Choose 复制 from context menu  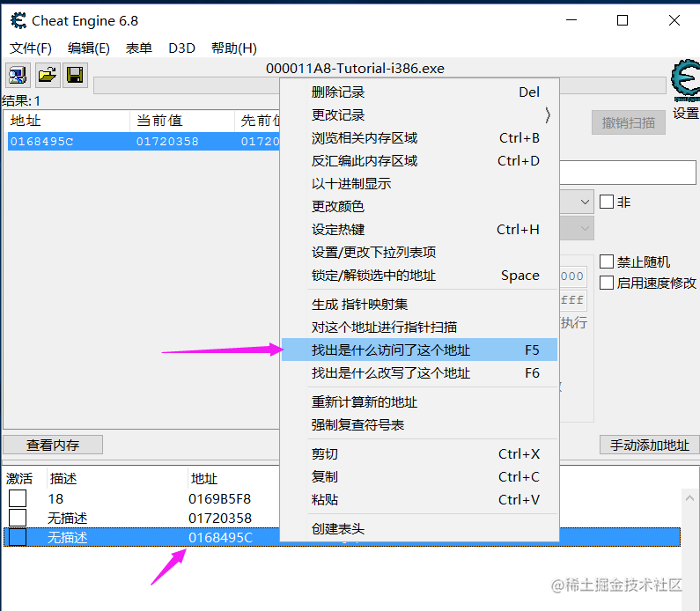(x=420, y=476)
